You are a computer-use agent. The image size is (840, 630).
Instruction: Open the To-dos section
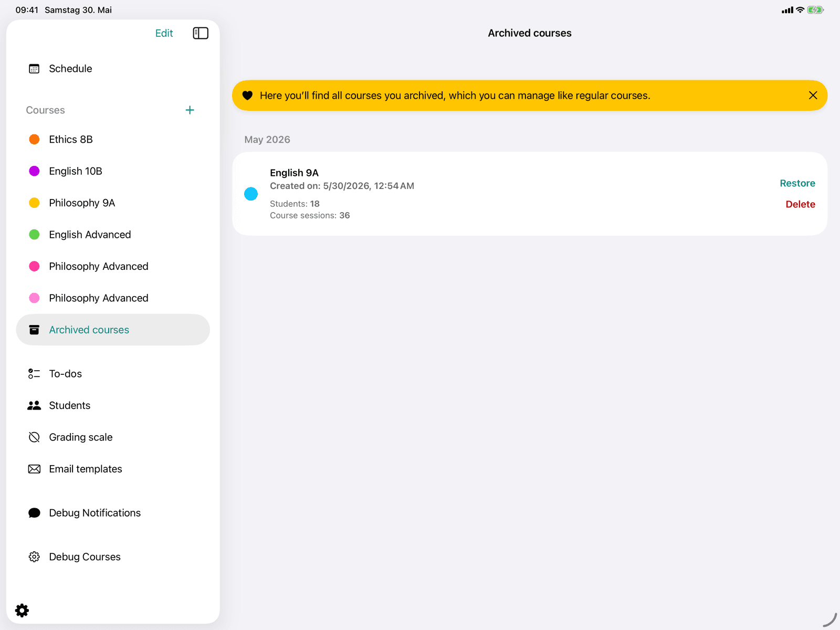tap(113, 374)
